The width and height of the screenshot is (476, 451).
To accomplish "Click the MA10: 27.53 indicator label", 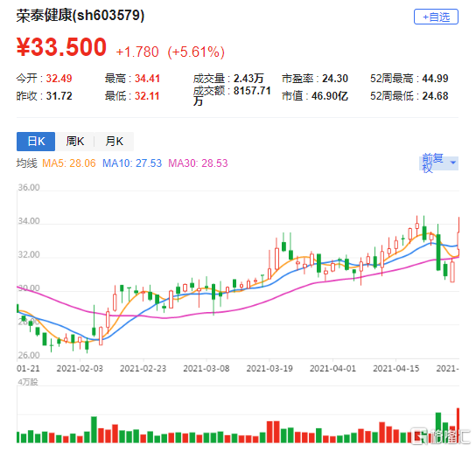I will coord(132,163).
